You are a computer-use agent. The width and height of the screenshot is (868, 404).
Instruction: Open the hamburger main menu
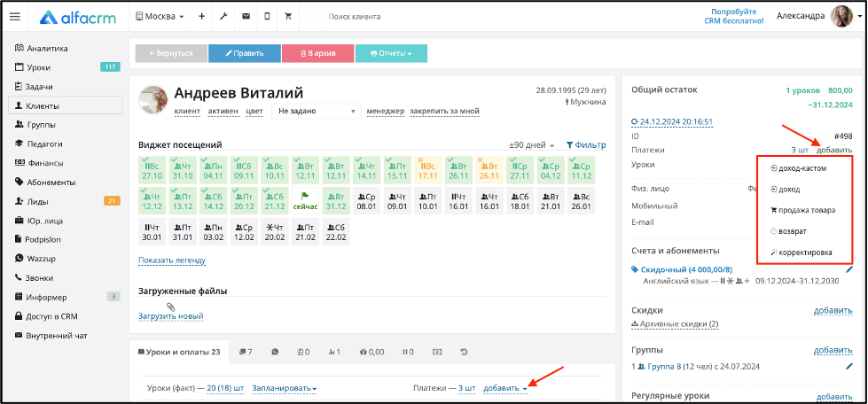tap(15, 17)
